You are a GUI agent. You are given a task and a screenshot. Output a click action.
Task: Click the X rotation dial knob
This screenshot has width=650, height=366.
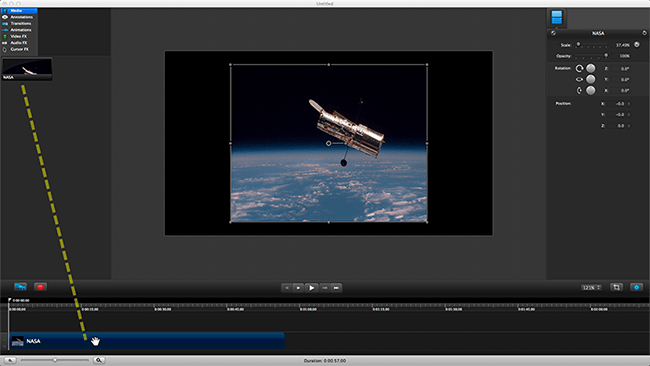(591, 90)
